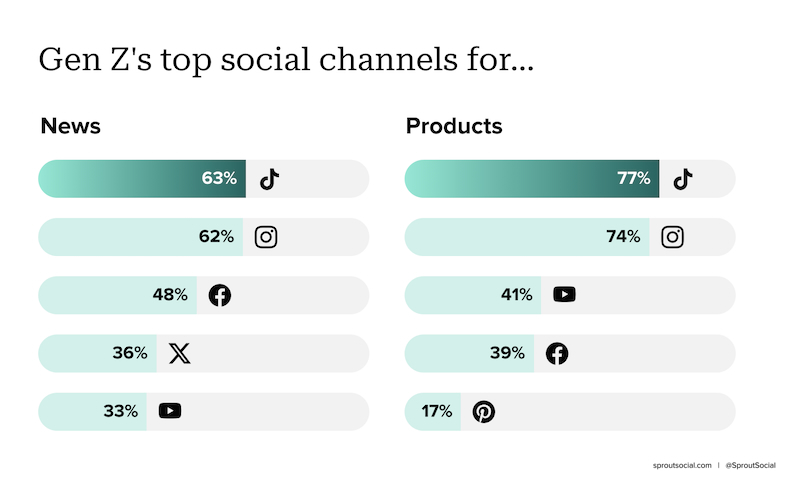Click the Instagram icon under Products
Viewport: 790px width, 479px height.
click(x=672, y=237)
